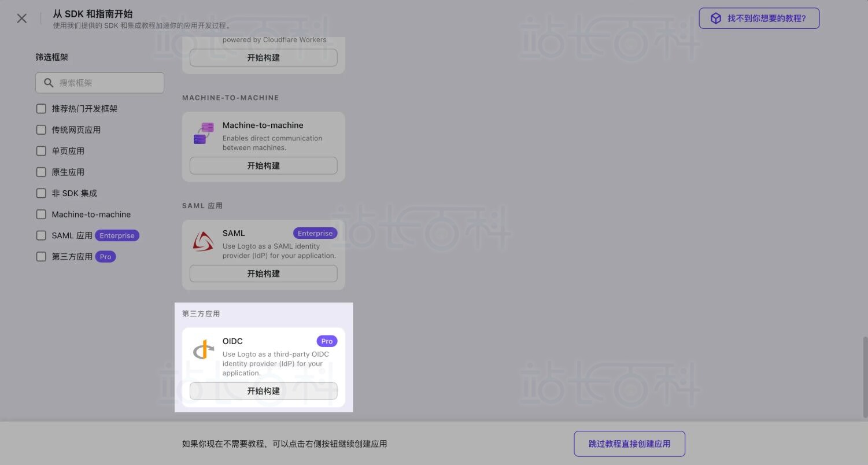The width and height of the screenshot is (868, 465).
Task: Select the 原生应用 filter checkbox
Action: coord(41,172)
